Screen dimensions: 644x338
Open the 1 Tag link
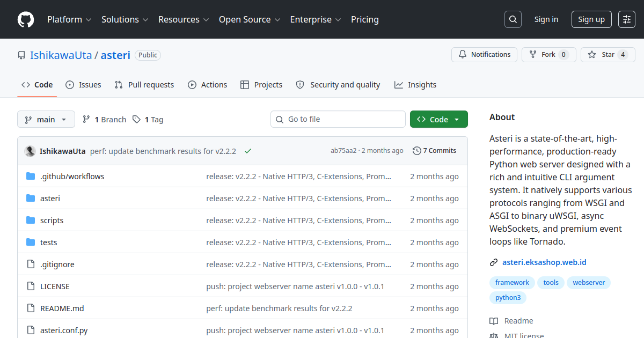pos(148,120)
